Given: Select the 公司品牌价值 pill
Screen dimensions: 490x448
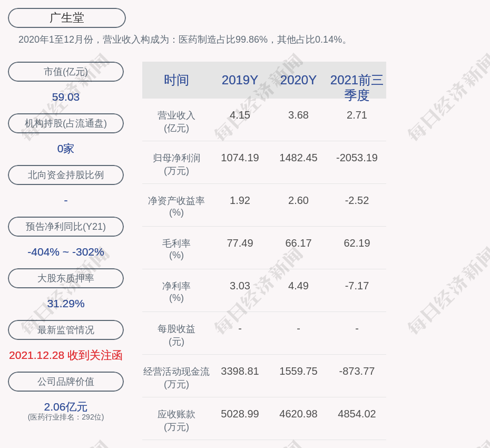Looking at the screenshot, I should pyautogui.click(x=66, y=382).
